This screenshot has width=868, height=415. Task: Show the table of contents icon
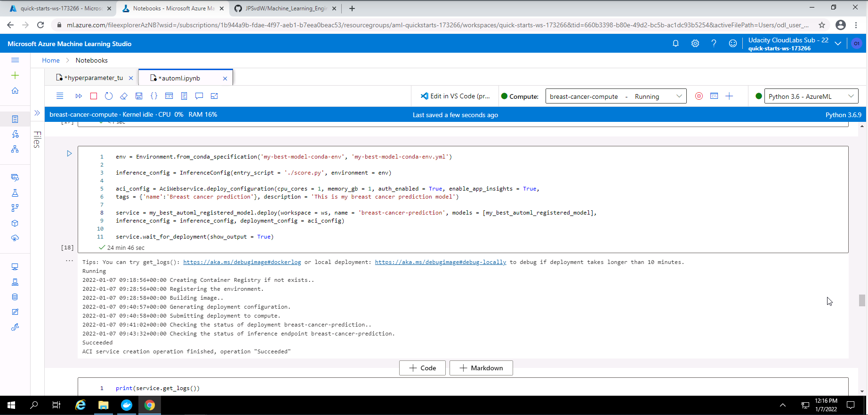pyautogui.click(x=184, y=96)
